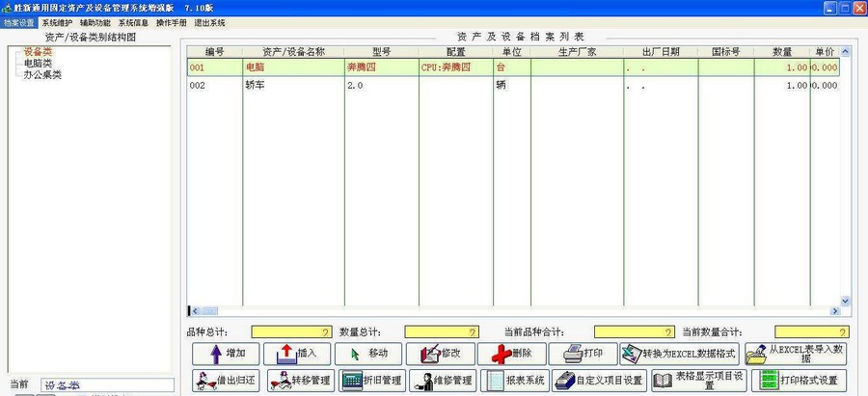The width and height of the screenshot is (868, 396).
Task: Click the 编号 column header
Action: [215, 52]
